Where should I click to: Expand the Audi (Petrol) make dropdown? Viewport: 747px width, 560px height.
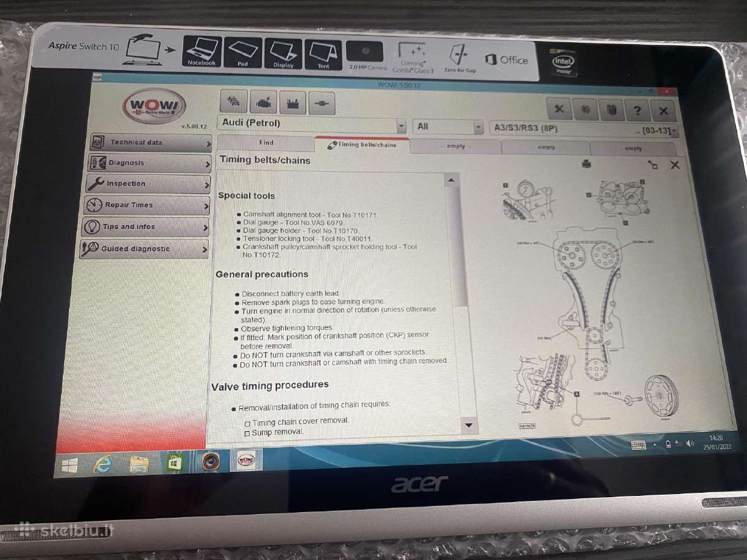coord(400,126)
